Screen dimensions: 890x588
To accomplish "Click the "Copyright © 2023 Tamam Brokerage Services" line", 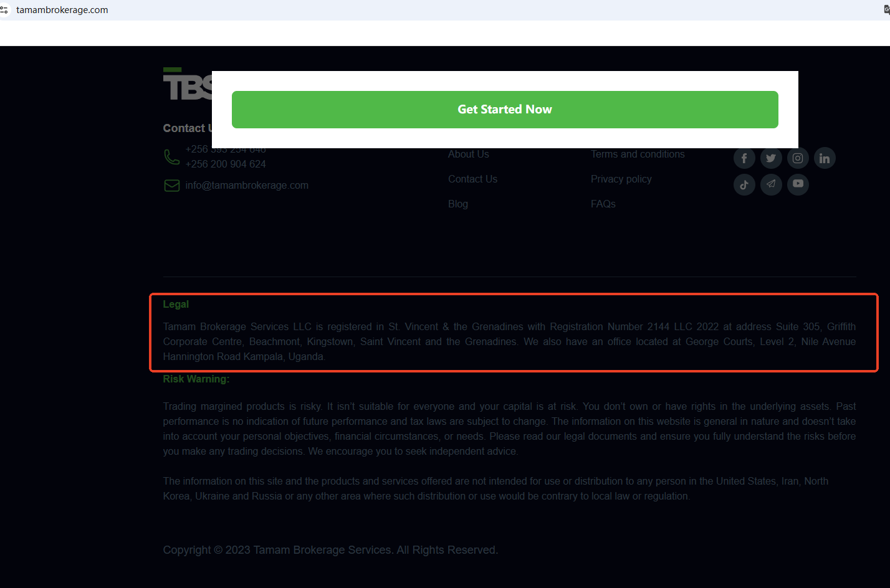I will coord(330,550).
